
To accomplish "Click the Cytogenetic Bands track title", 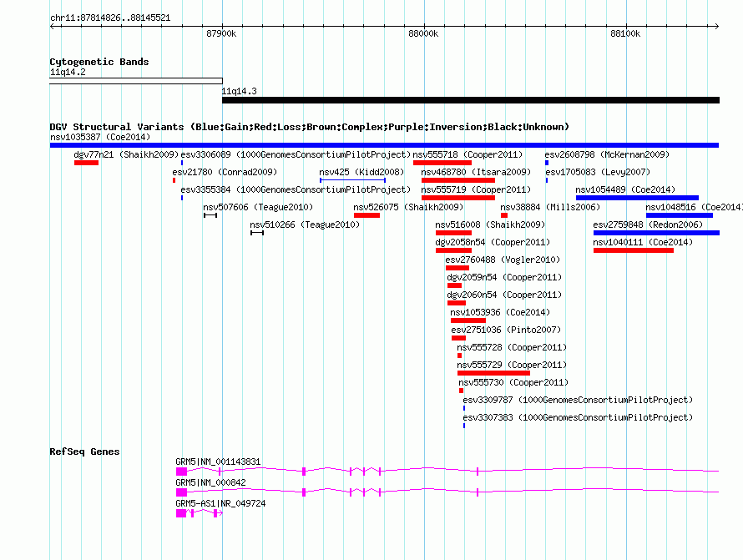I will point(99,62).
